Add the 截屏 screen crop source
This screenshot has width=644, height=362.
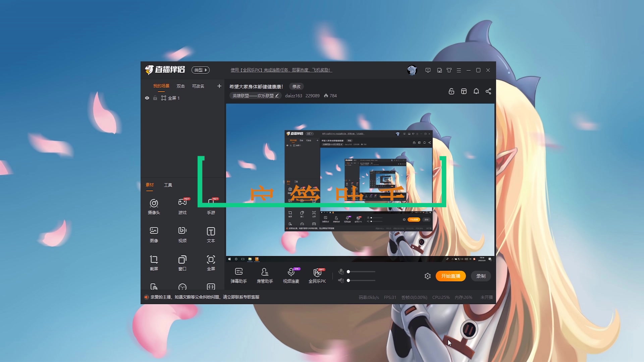click(154, 263)
